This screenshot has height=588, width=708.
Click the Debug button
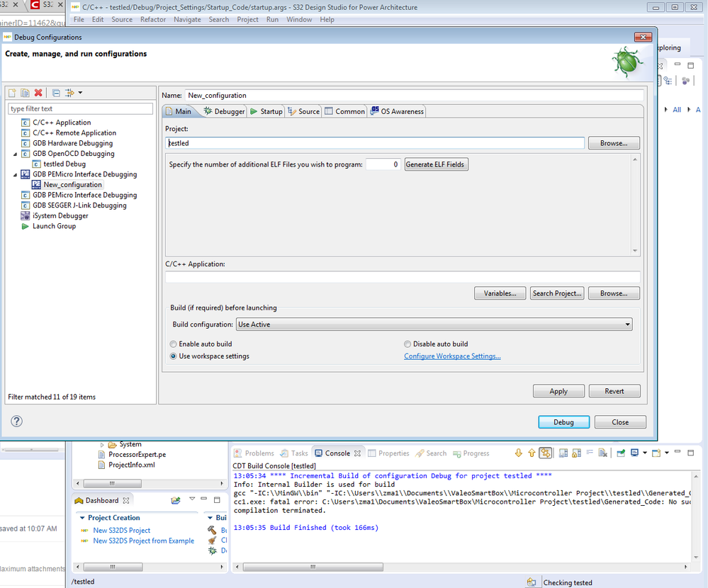pyautogui.click(x=563, y=422)
